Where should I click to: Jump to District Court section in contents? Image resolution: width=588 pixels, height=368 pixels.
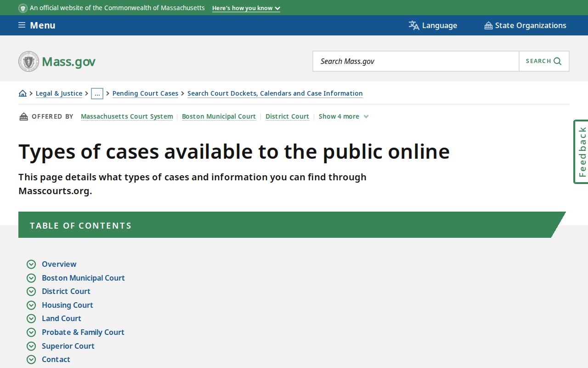click(66, 291)
